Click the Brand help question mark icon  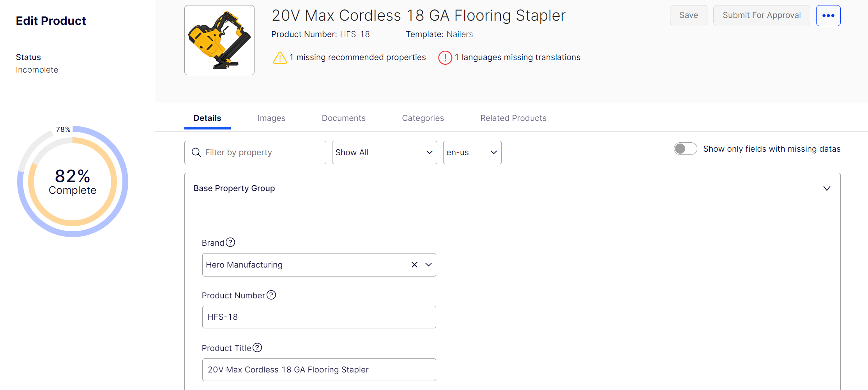pyautogui.click(x=230, y=243)
